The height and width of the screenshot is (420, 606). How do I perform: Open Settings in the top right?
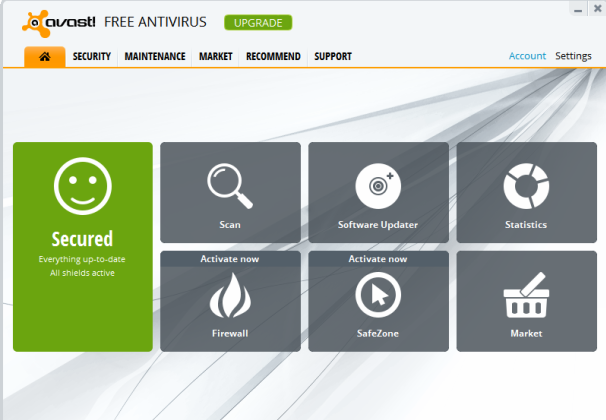point(573,56)
